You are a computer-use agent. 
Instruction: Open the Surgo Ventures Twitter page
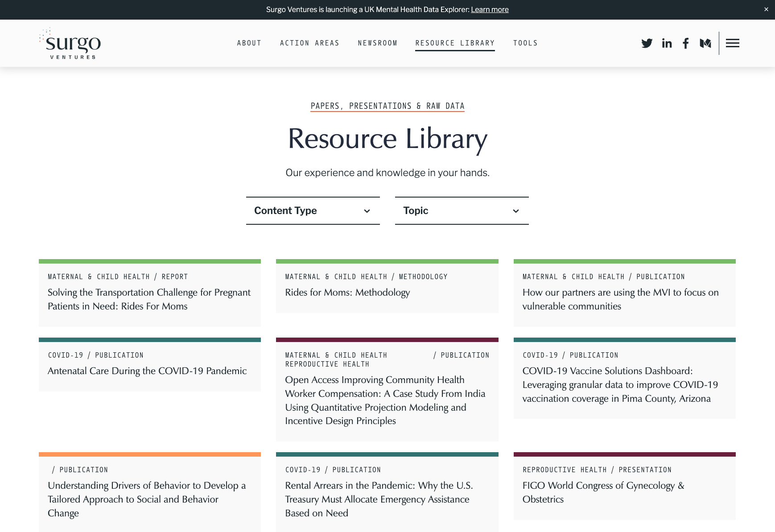(x=647, y=43)
